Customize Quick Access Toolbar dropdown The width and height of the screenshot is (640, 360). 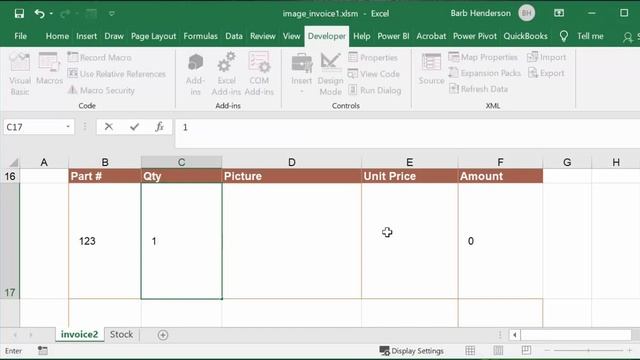tap(111, 13)
